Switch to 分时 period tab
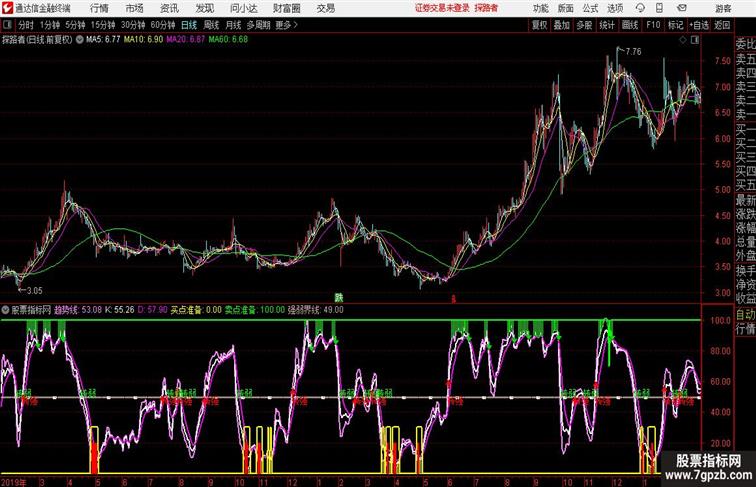756x487 pixels. pos(26,25)
